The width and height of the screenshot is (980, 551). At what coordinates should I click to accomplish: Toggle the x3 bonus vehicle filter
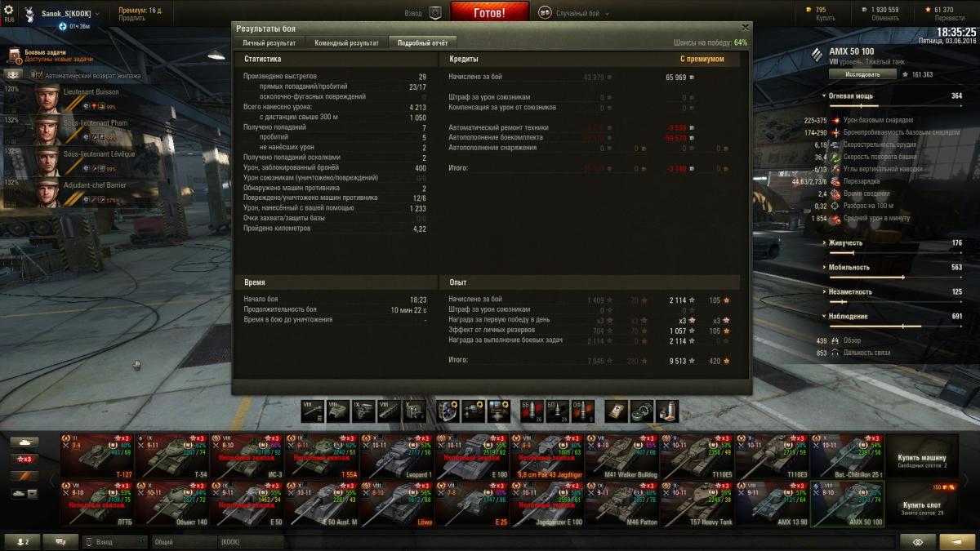tap(24, 459)
